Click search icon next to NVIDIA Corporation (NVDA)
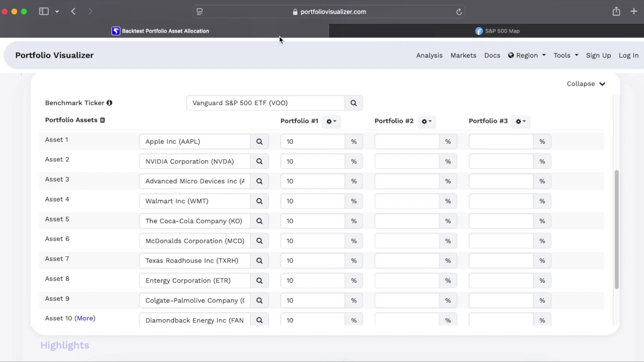This screenshot has height=362, width=644. pos(260,161)
